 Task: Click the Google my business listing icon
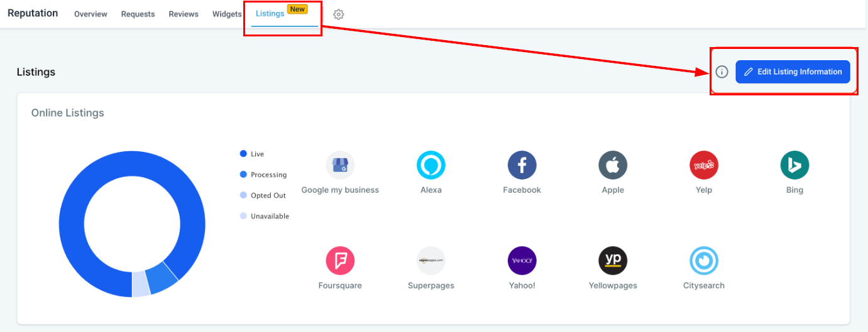click(340, 166)
